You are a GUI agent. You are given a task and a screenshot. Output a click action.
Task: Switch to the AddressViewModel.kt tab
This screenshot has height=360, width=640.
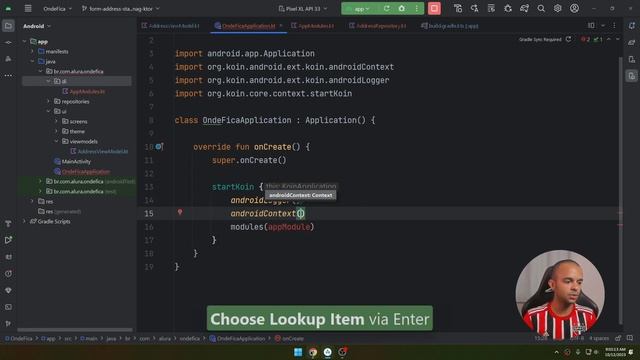click(x=171, y=26)
